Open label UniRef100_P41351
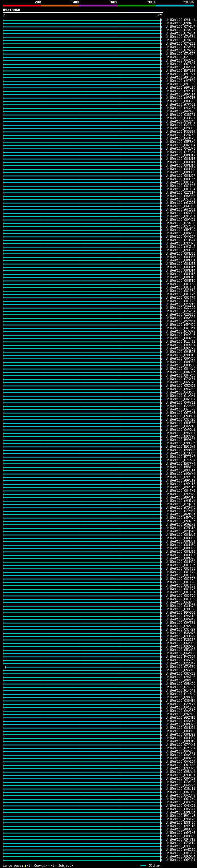Image resolution: width=197 pixels, height=868 pixels. 180,328
